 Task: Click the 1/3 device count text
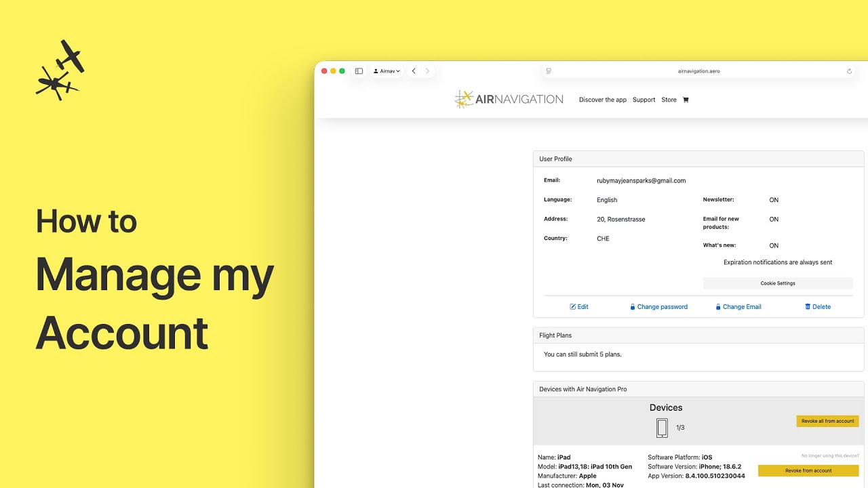click(680, 428)
